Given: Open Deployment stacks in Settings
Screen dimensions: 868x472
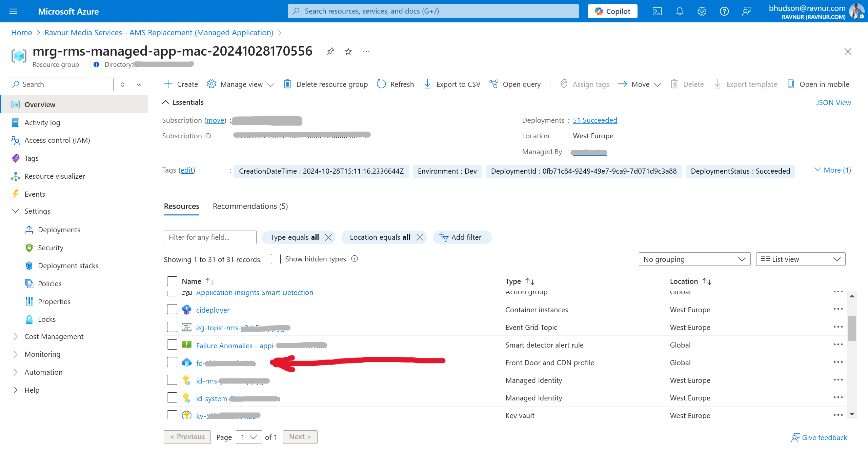Looking at the screenshot, I should [68, 266].
